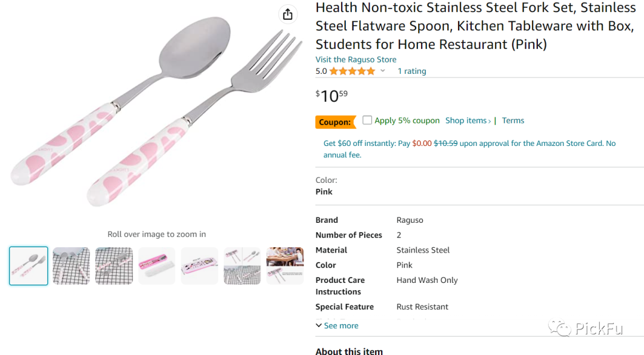Select the first spoon-and-fork thumbnail

point(29,266)
